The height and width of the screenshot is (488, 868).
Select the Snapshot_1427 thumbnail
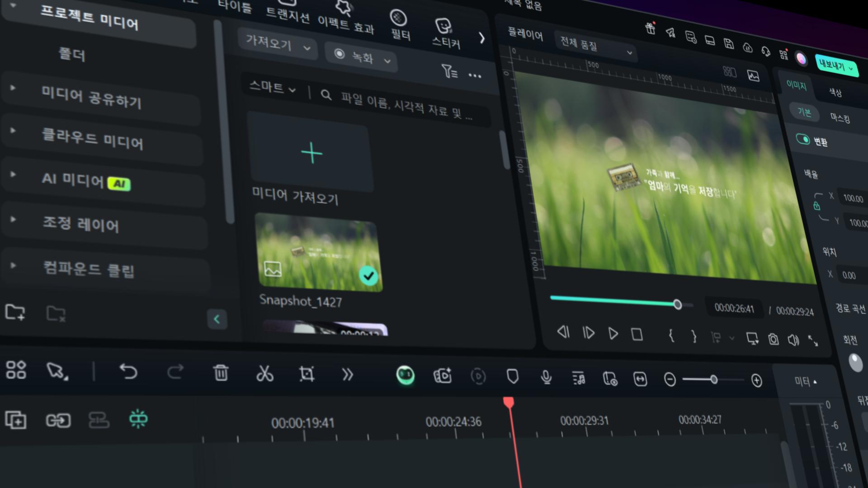click(x=318, y=253)
